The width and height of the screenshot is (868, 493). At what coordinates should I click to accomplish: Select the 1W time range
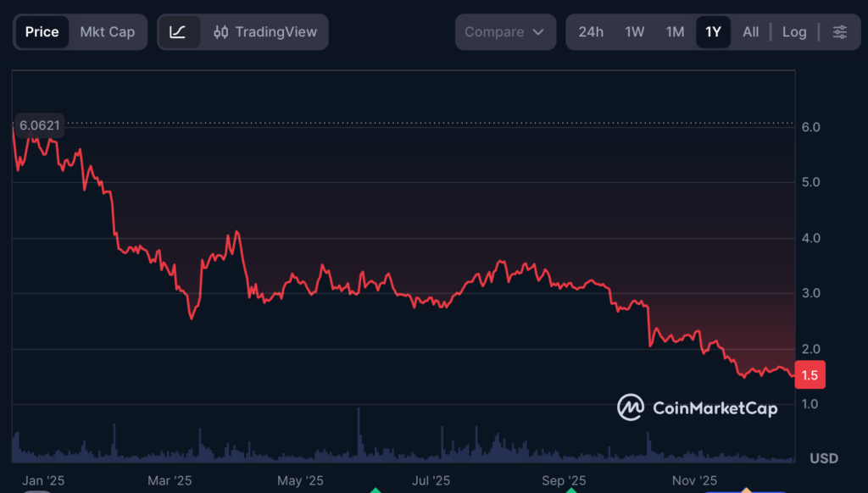[x=634, y=32]
